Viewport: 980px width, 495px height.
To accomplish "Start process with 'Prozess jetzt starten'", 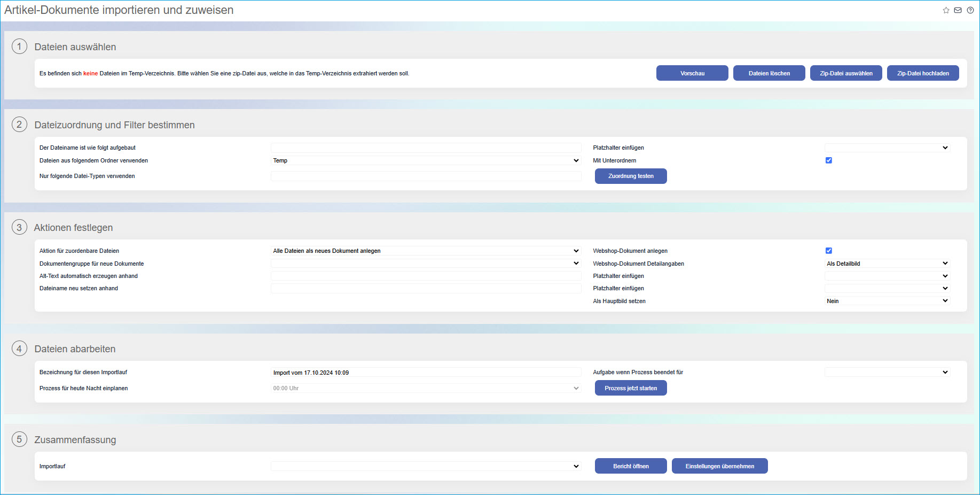I will coord(631,388).
